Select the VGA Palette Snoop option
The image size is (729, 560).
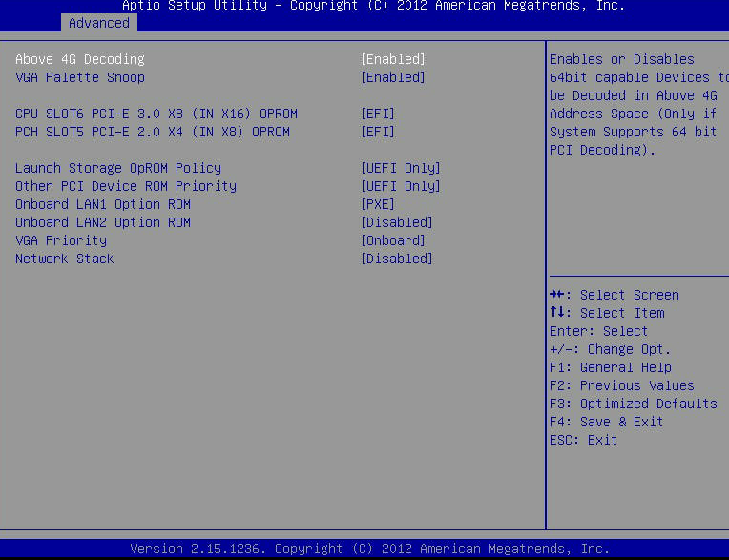[80, 77]
